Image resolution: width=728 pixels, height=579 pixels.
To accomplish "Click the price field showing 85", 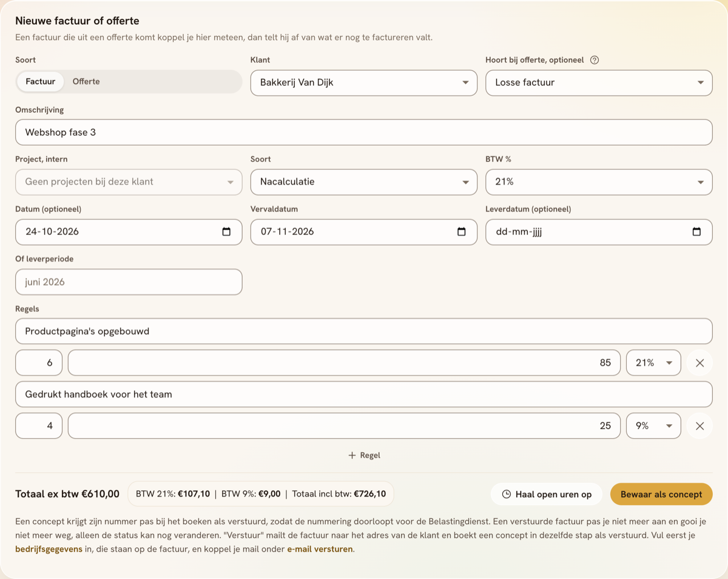I will (x=344, y=363).
